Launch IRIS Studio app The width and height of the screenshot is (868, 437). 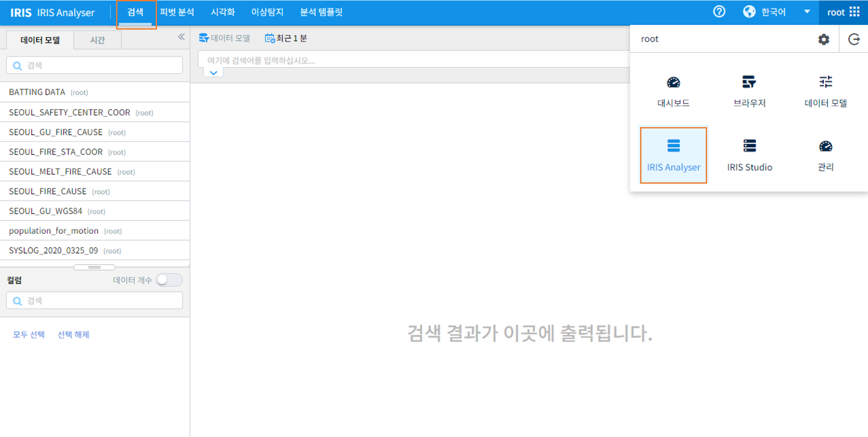pyautogui.click(x=749, y=155)
